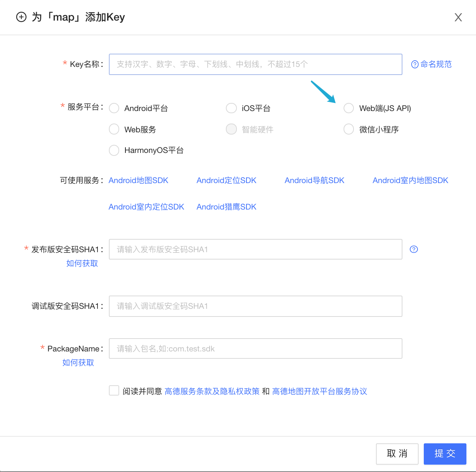
Task: Click the help icon next to 发布版安全码SHA1 field
Action: [413, 249]
